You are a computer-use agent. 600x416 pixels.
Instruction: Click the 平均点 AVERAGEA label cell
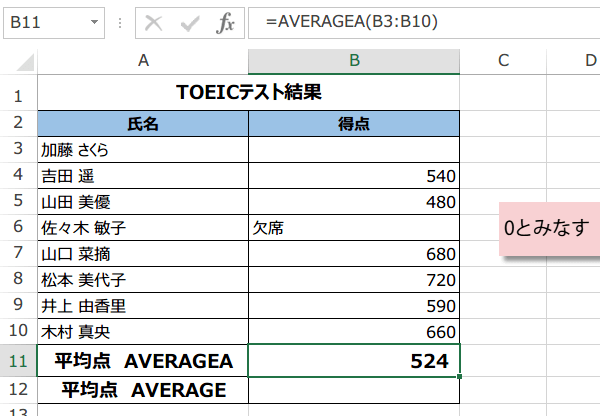[x=143, y=361]
